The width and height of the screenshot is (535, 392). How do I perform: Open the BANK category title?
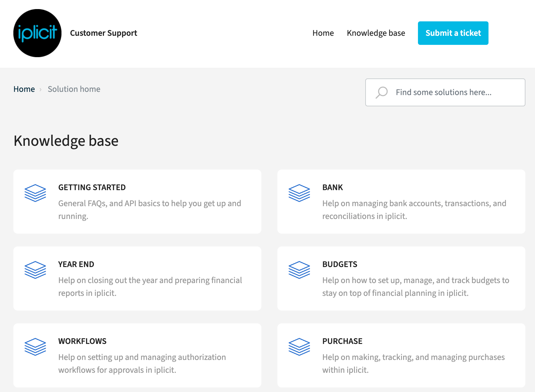(x=332, y=187)
